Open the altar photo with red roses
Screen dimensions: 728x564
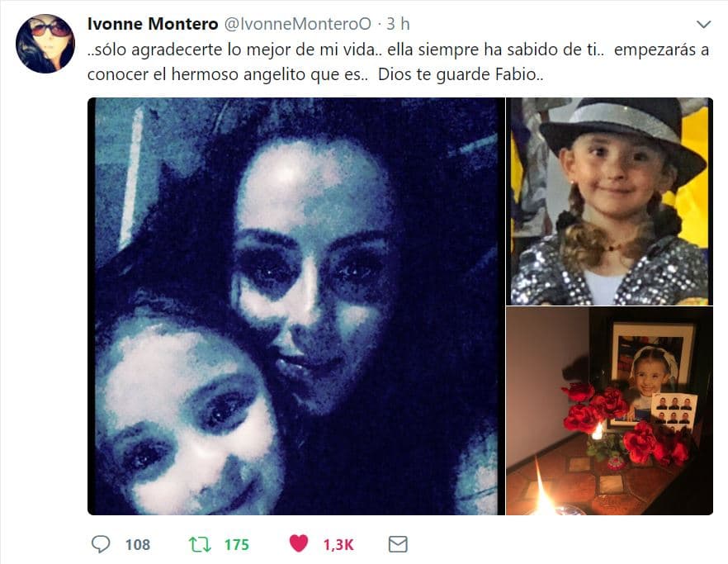click(609, 410)
